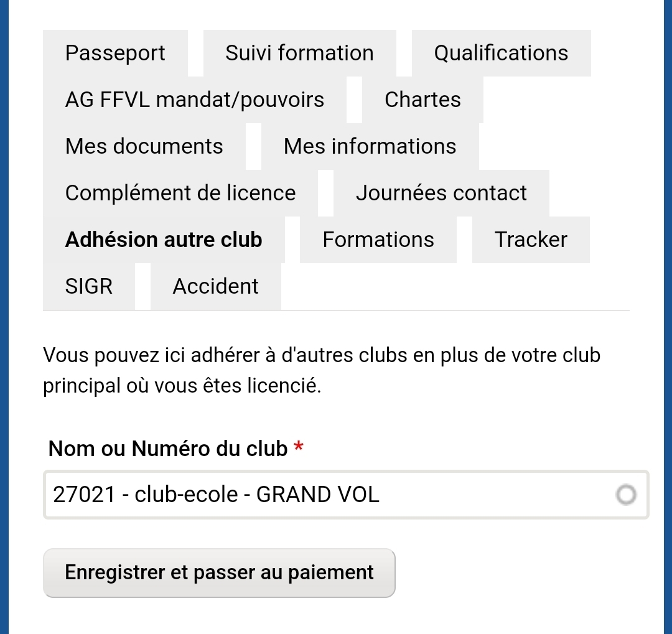This screenshot has width=672, height=634.
Task: Open the Passeport tab
Action: 115,53
